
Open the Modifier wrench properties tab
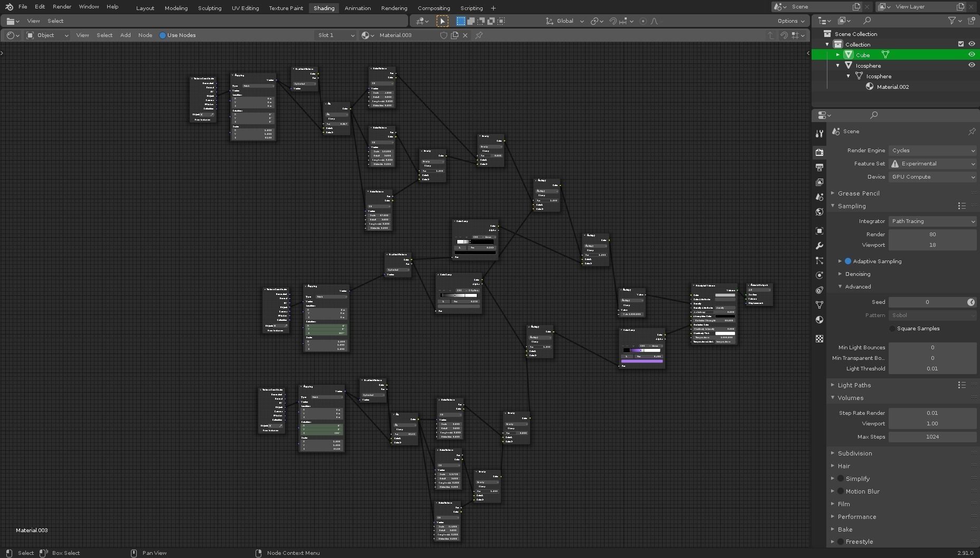click(819, 246)
